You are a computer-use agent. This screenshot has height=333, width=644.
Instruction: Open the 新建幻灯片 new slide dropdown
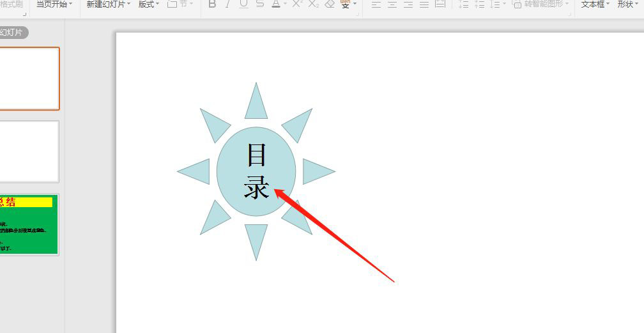(x=109, y=4)
